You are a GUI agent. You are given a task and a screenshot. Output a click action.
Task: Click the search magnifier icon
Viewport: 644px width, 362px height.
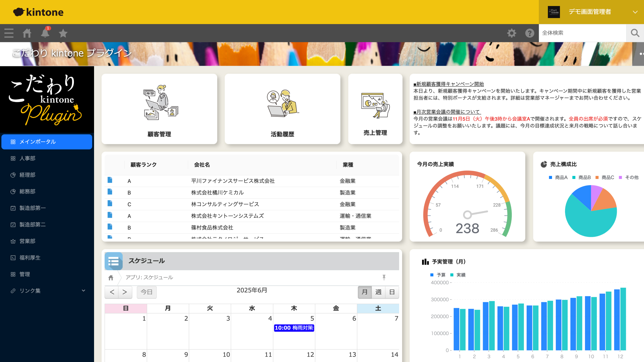point(635,33)
